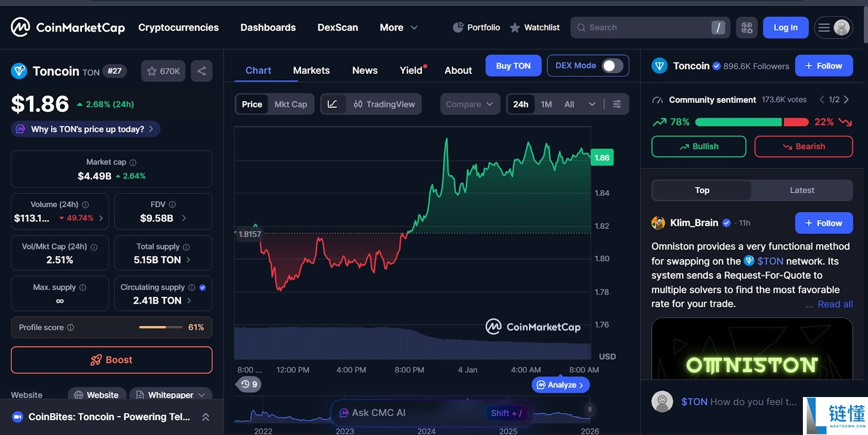Viewport: 868px width, 435px height.
Task: Open the Yield tab
Action: point(411,71)
